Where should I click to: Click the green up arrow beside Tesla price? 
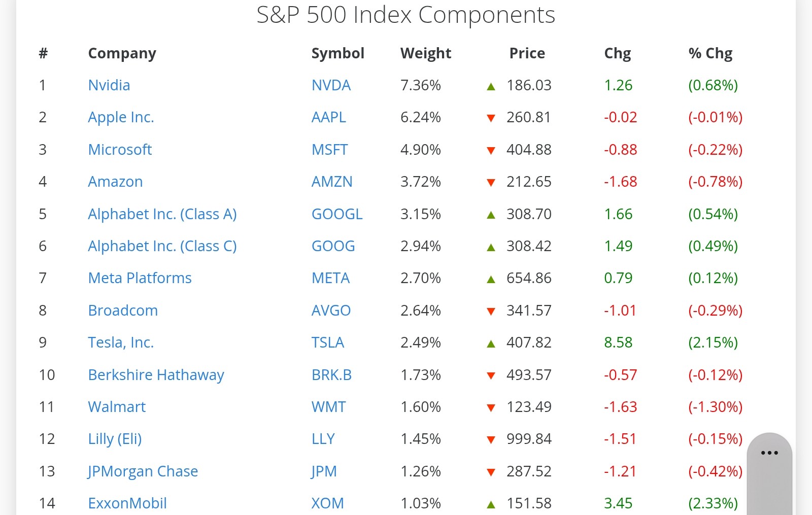(x=491, y=344)
